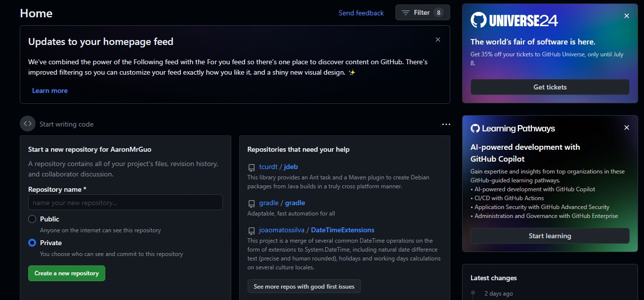Click repo icon next to DateTimeExtensions

(252, 231)
